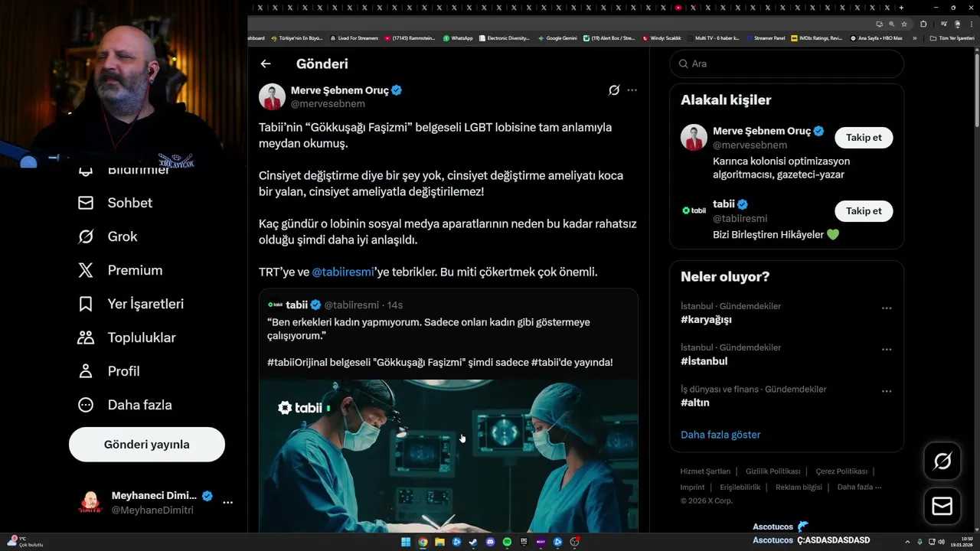
Task: Open the Grok item in left sidebar
Action: (x=107, y=236)
